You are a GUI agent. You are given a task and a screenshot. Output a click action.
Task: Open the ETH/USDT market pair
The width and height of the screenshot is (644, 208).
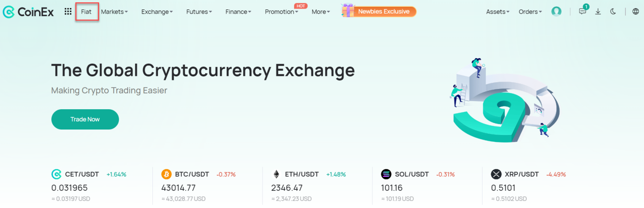[302, 174]
